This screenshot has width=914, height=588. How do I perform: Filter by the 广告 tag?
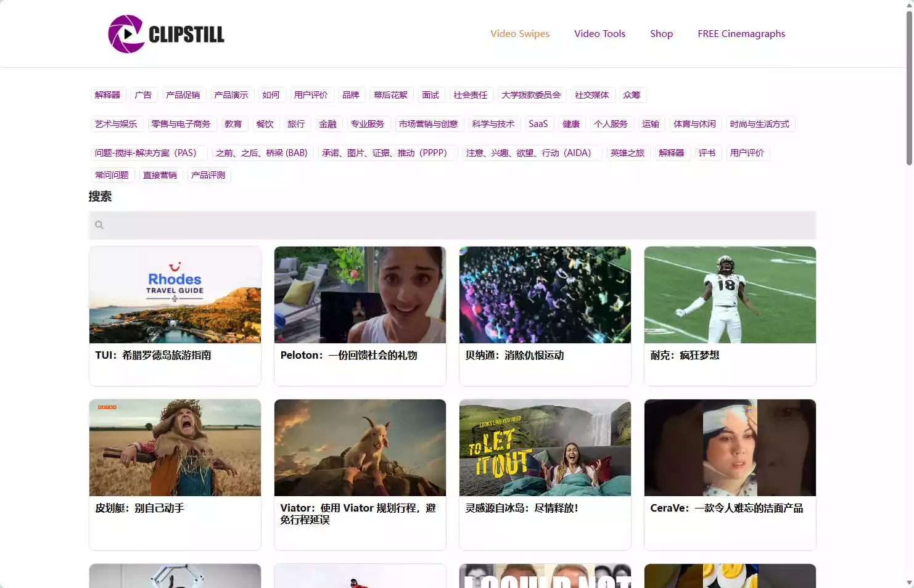[x=143, y=95]
